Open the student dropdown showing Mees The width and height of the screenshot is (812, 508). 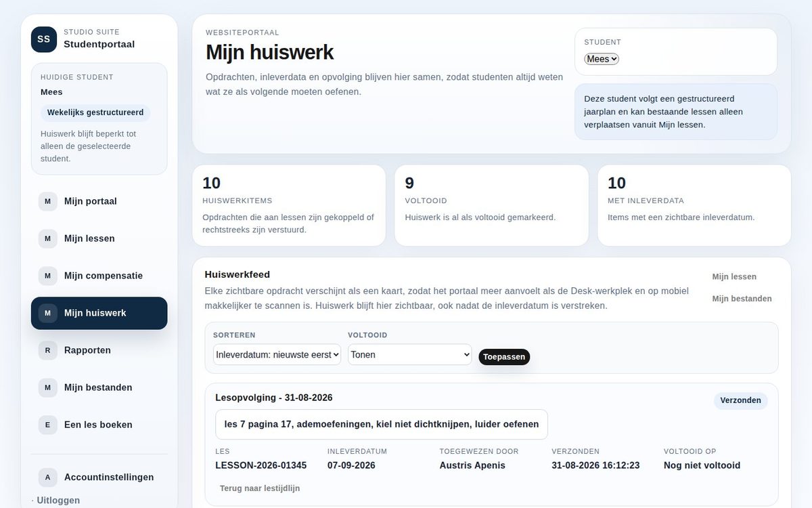coord(602,59)
